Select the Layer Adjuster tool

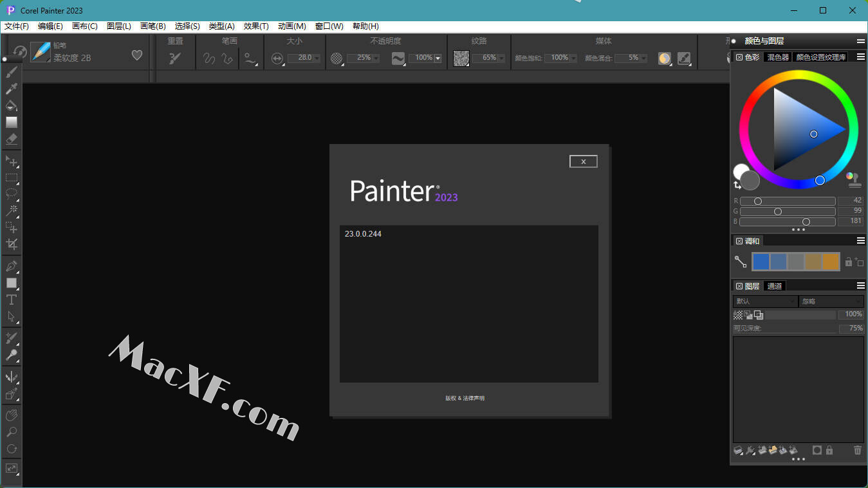(x=12, y=161)
